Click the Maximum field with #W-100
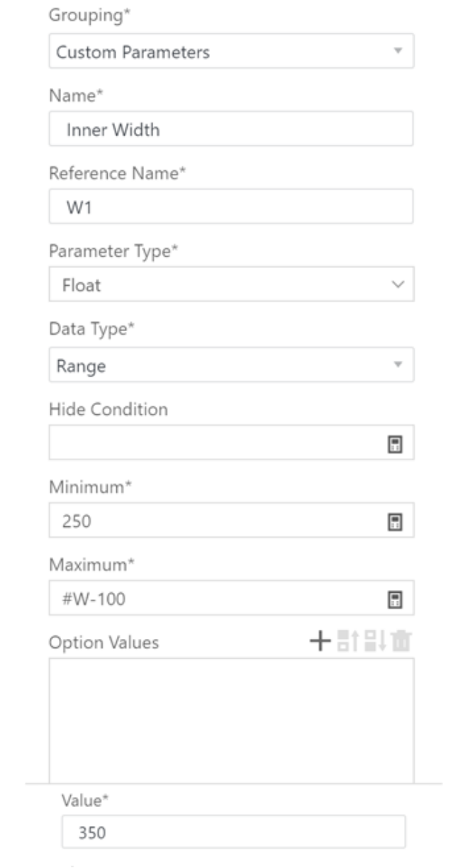The width and height of the screenshot is (475, 868). 213,600
